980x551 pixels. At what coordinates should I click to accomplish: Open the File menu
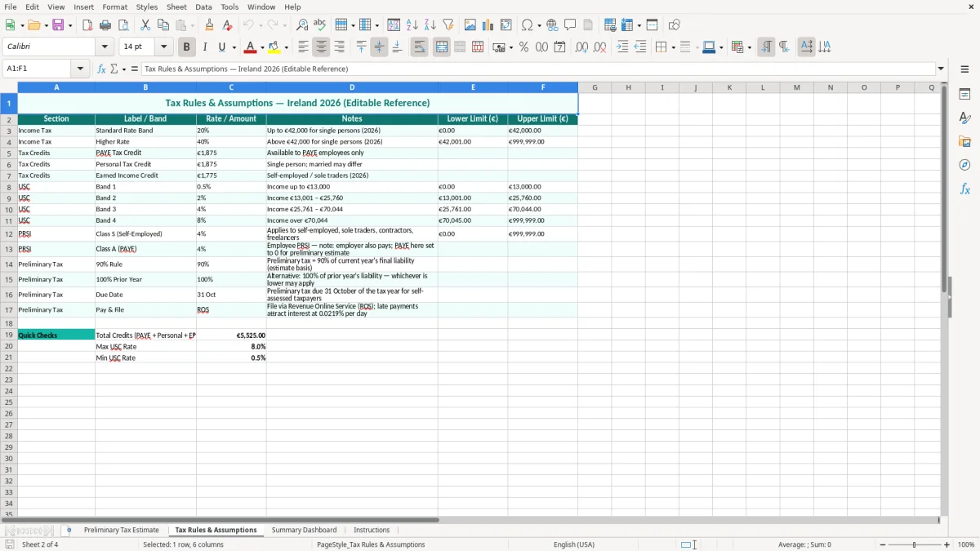(x=11, y=7)
